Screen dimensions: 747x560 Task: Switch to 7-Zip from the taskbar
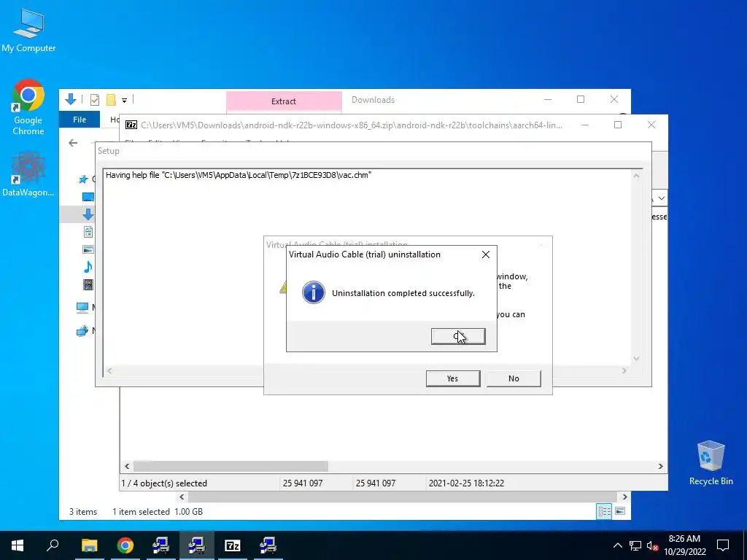[x=233, y=545]
